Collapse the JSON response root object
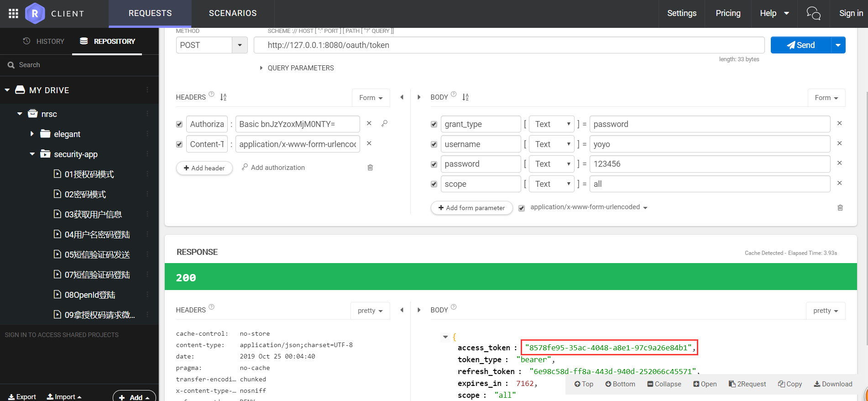The image size is (868, 401). coord(445,337)
